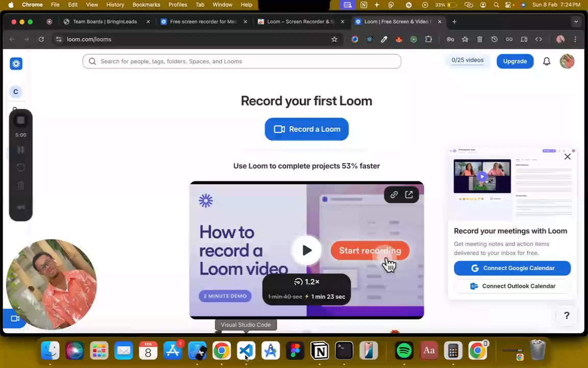Viewport: 588px width, 368px height.
Task: Open App Store from the Dock
Action: click(x=173, y=351)
